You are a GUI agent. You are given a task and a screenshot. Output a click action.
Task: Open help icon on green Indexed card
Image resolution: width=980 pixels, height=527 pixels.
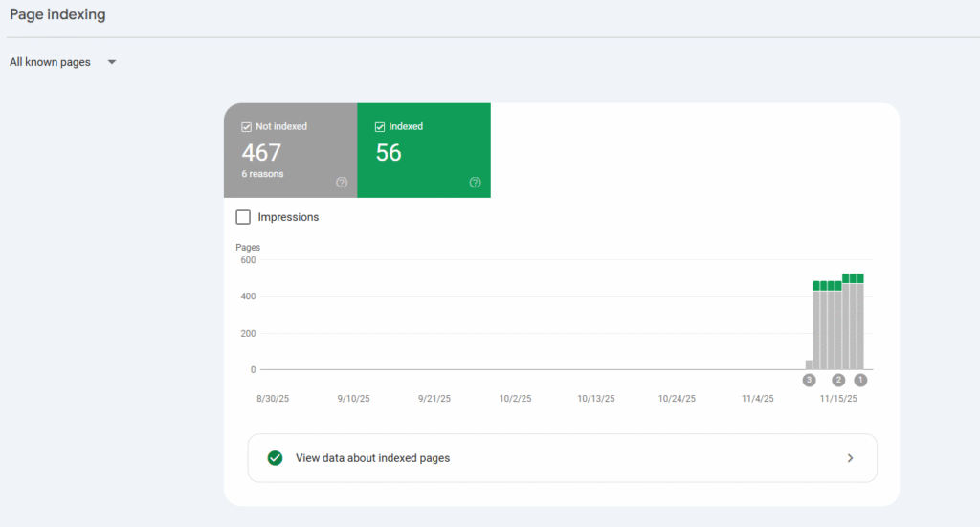tap(475, 183)
